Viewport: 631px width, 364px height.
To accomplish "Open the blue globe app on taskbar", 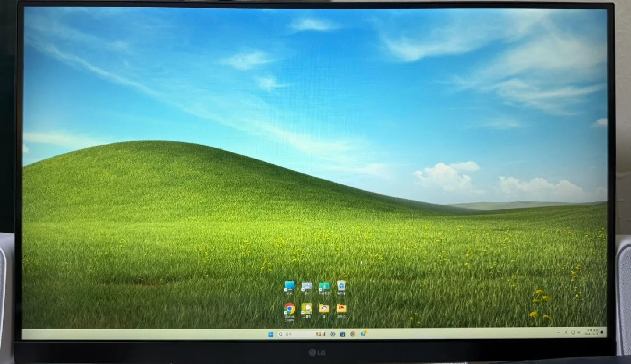I will click(x=363, y=334).
